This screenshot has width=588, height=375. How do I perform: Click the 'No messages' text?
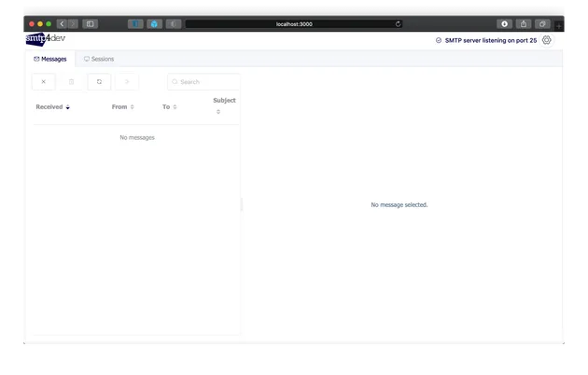(137, 137)
